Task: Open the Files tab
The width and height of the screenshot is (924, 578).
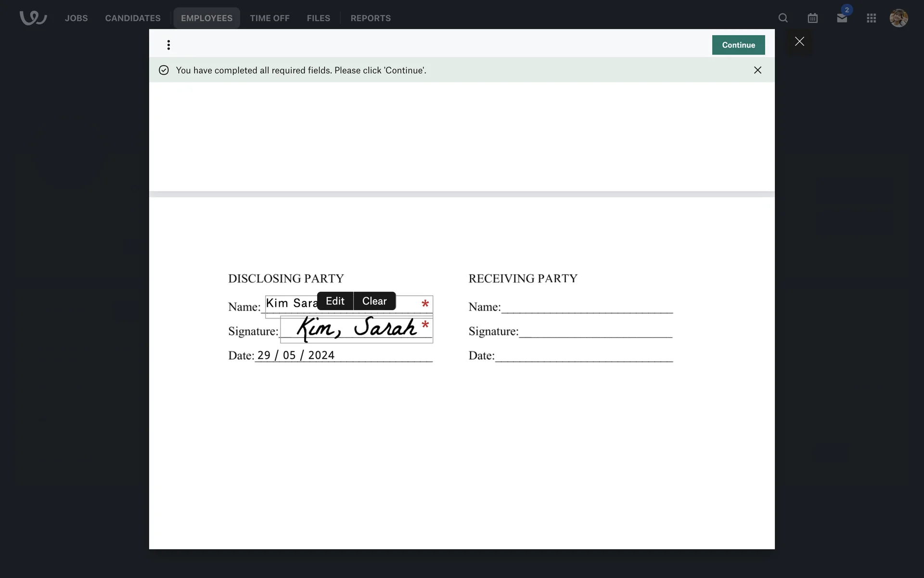Action: [318, 18]
